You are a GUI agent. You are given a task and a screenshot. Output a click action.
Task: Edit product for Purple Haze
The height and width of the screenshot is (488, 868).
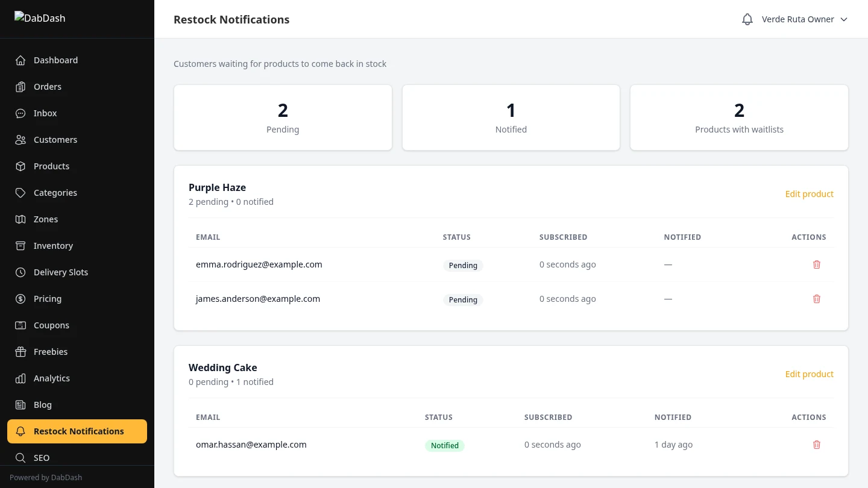coord(809,193)
